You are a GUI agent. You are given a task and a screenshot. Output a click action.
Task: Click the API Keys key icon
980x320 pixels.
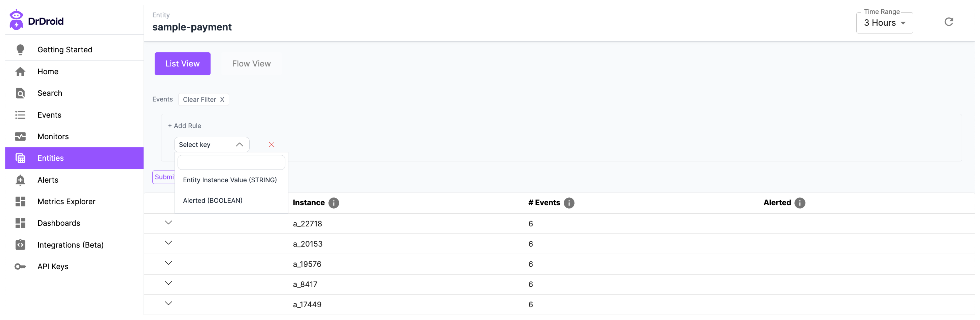point(20,267)
